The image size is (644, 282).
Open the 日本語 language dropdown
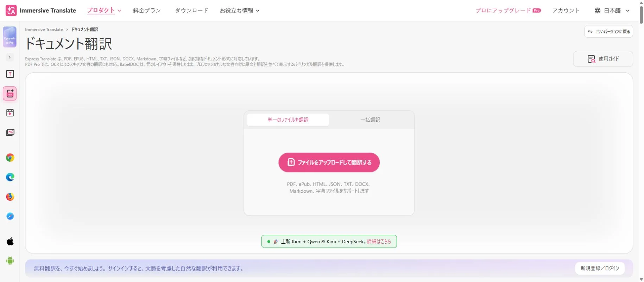(x=612, y=11)
